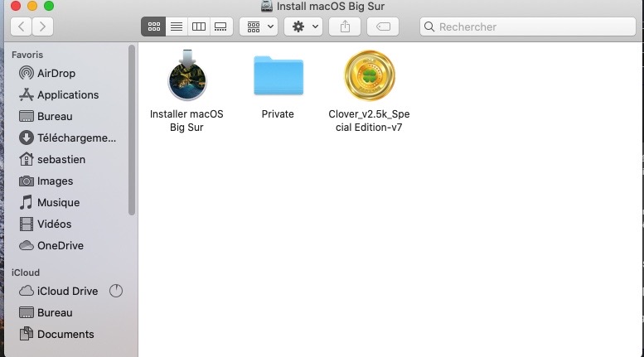The height and width of the screenshot is (357, 644).
Task: Click the Musique note icon
Action: click(26, 202)
